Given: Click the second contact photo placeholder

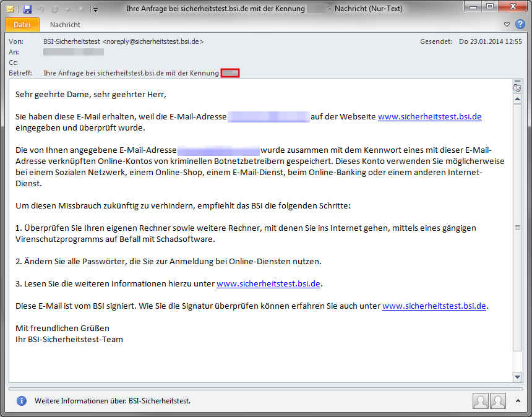Looking at the screenshot, I should [x=498, y=401].
